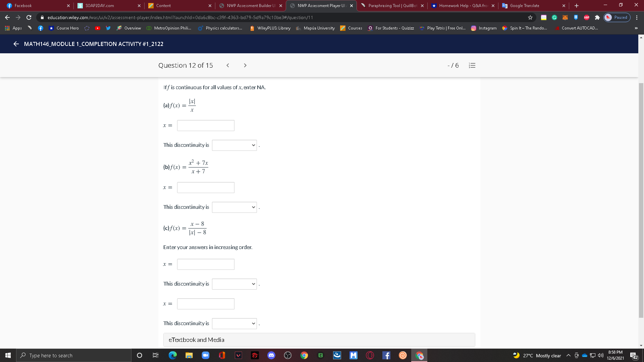Open the Grammarly browser extension

[x=554, y=17]
